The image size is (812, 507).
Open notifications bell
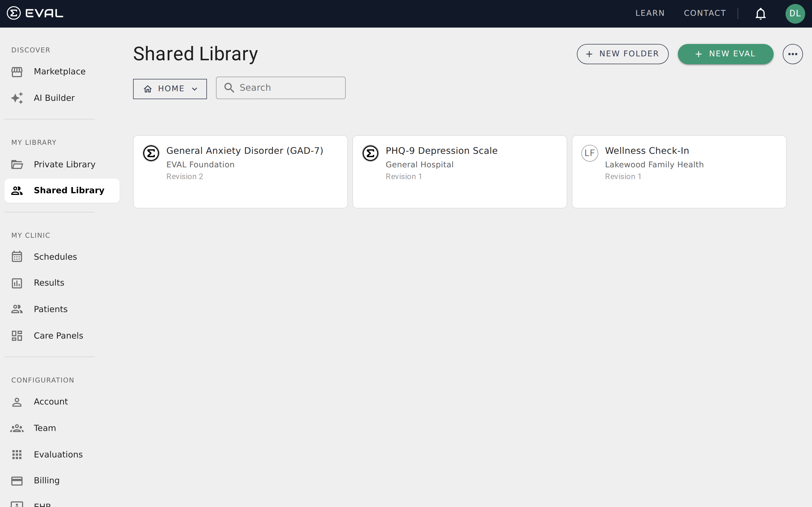pos(760,14)
